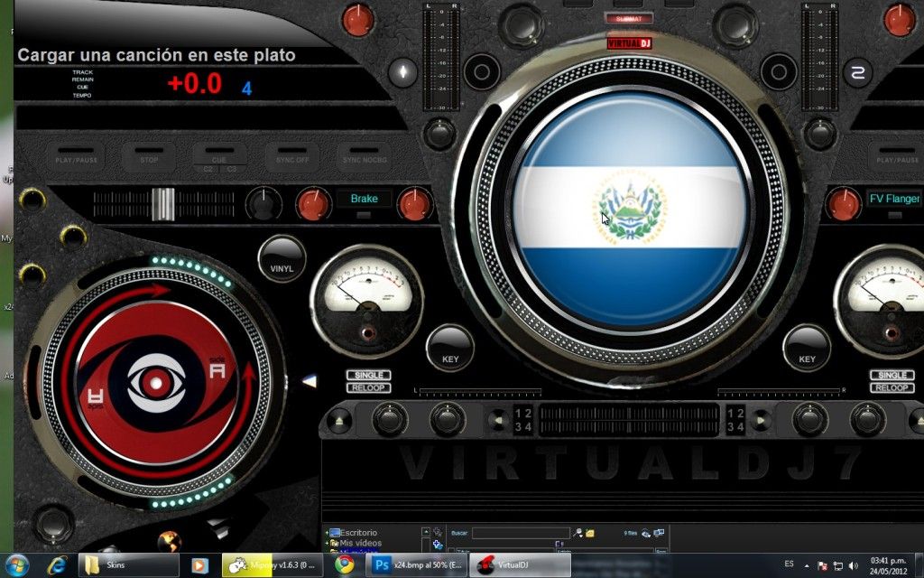Screen dimensions: 924x578
Task: Switch to the Skins folder taskbar window
Action: coord(128,565)
